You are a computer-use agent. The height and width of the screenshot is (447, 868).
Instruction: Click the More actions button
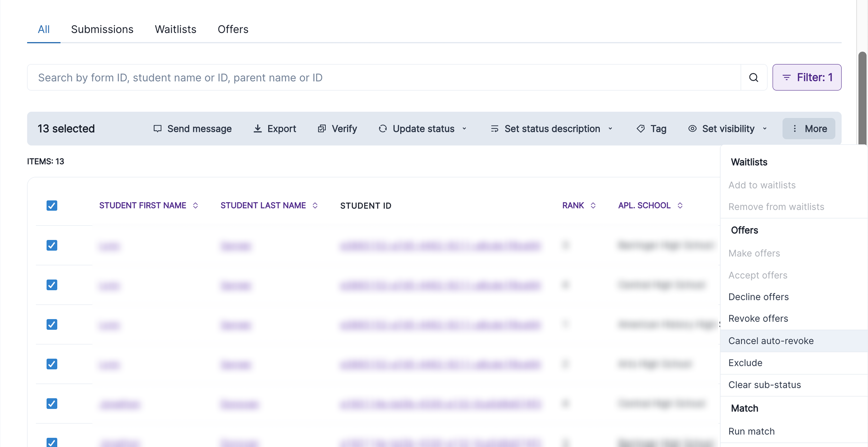pos(809,129)
